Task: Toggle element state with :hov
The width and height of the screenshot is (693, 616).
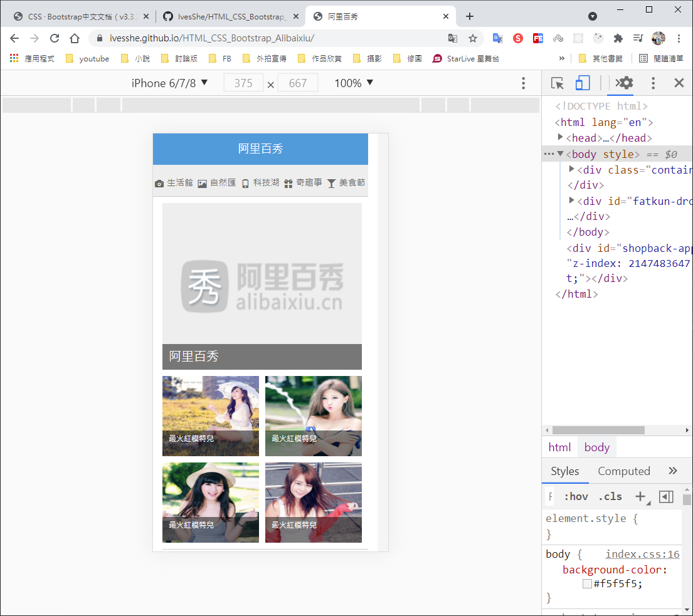Action: 576,497
